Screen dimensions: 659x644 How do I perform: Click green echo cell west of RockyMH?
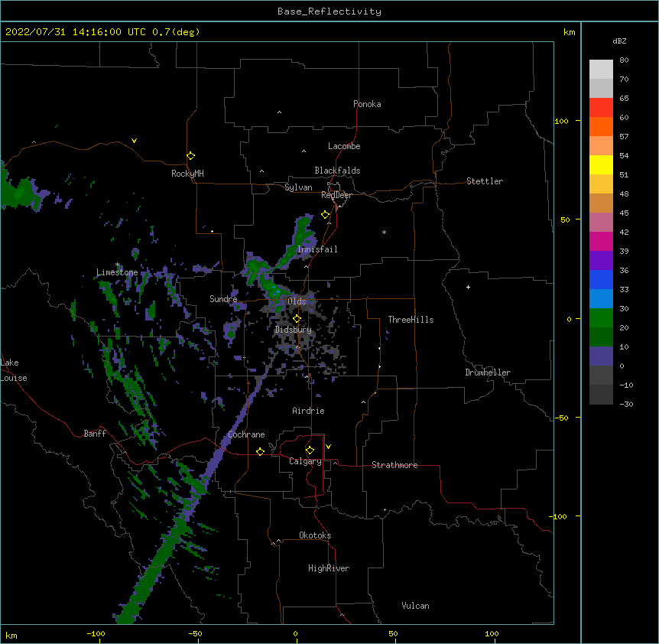pos(20,194)
